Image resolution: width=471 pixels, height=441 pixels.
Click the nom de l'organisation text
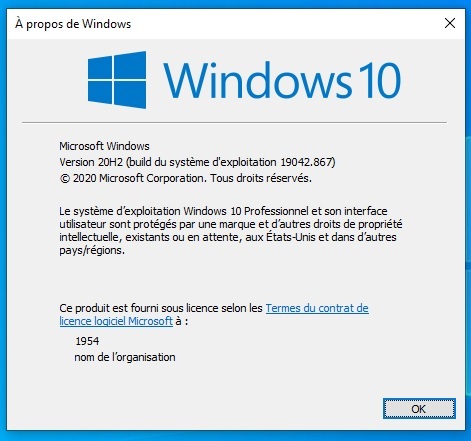(125, 357)
